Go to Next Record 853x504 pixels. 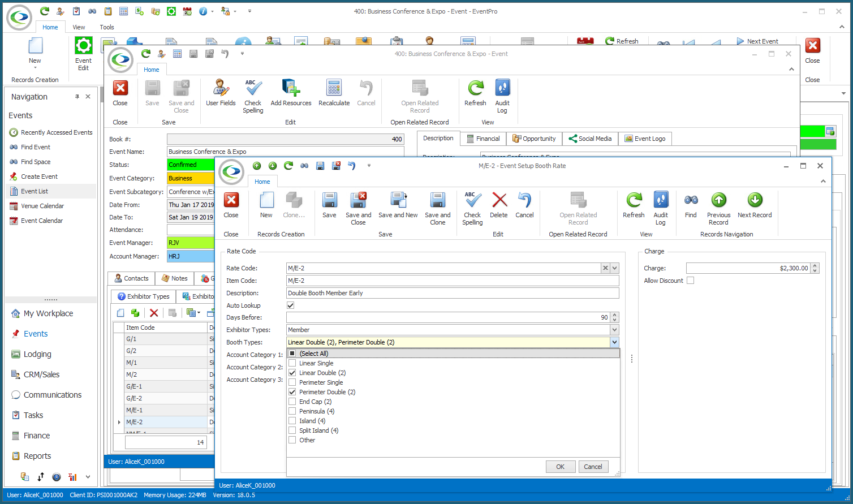(755, 205)
